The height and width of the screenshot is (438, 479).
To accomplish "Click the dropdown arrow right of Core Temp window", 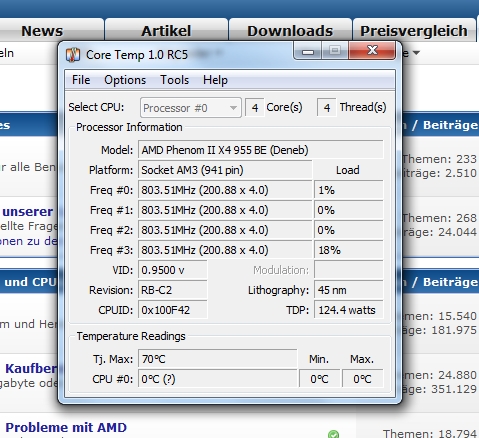I will point(416,53).
